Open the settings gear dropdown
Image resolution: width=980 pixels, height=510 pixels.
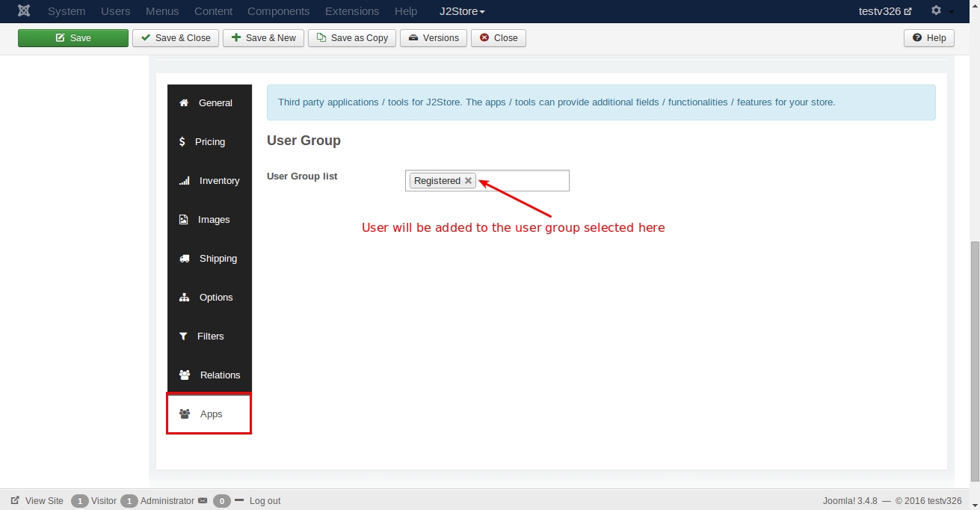[x=940, y=11]
